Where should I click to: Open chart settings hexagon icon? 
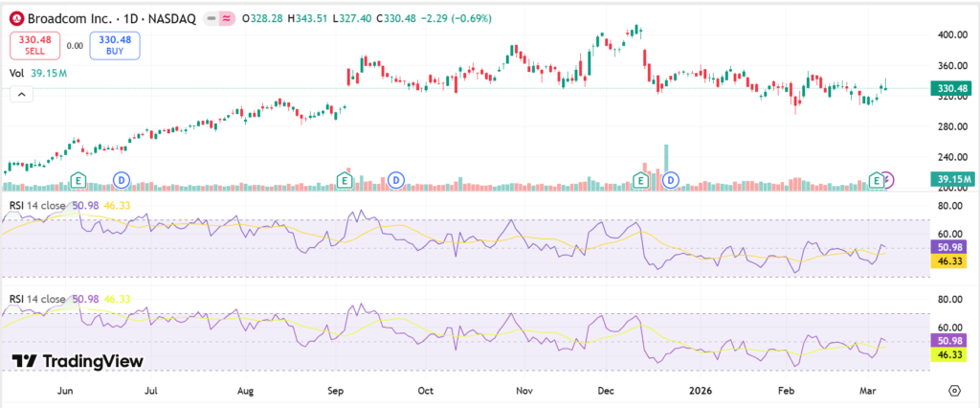(954, 391)
